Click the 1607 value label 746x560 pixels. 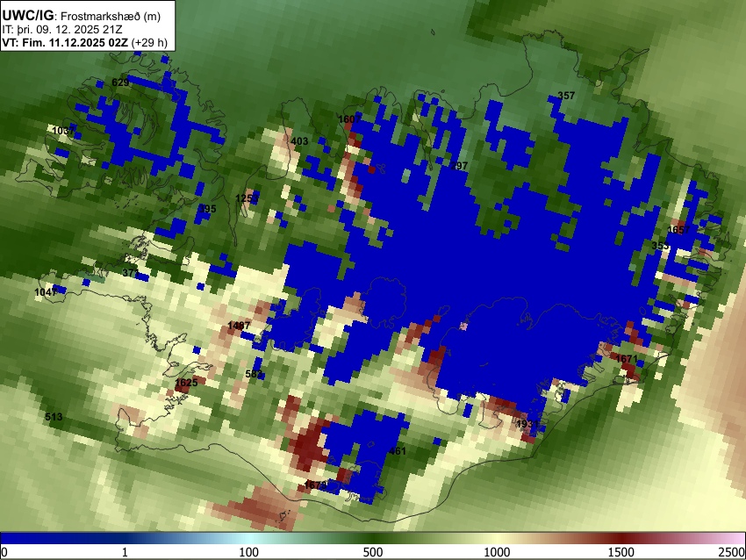click(349, 119)
